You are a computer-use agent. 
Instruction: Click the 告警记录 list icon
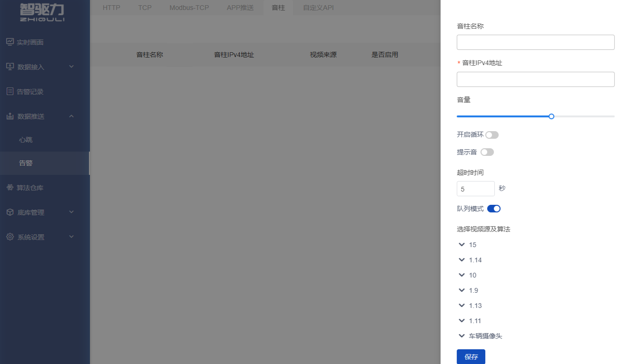[10, 91]
